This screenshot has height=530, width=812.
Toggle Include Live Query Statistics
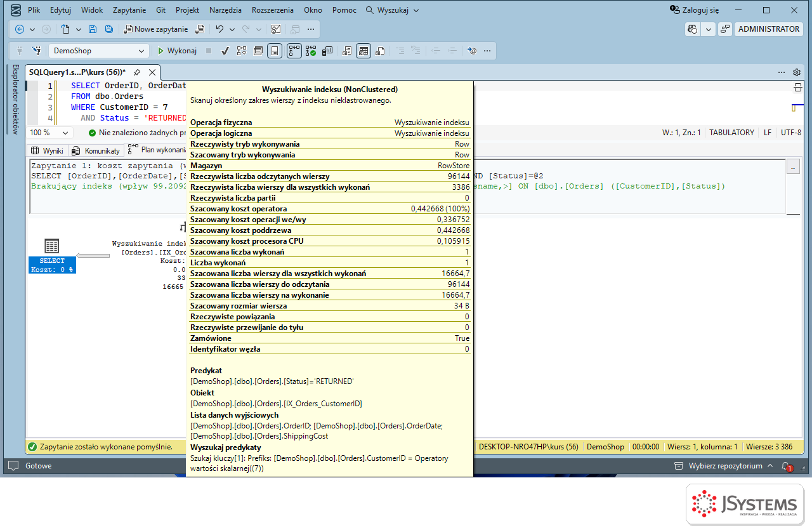[311, 51]
